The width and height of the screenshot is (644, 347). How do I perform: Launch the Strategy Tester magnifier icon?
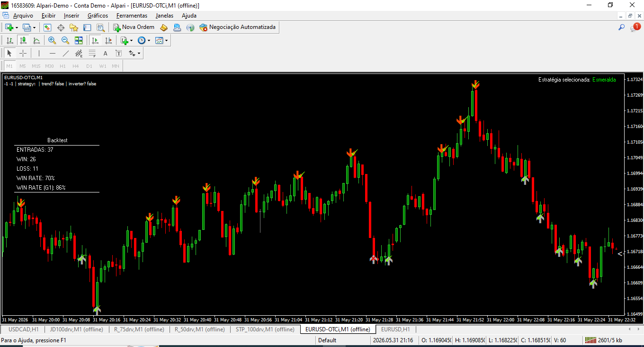pyautogui.click(x=100, y=27)
